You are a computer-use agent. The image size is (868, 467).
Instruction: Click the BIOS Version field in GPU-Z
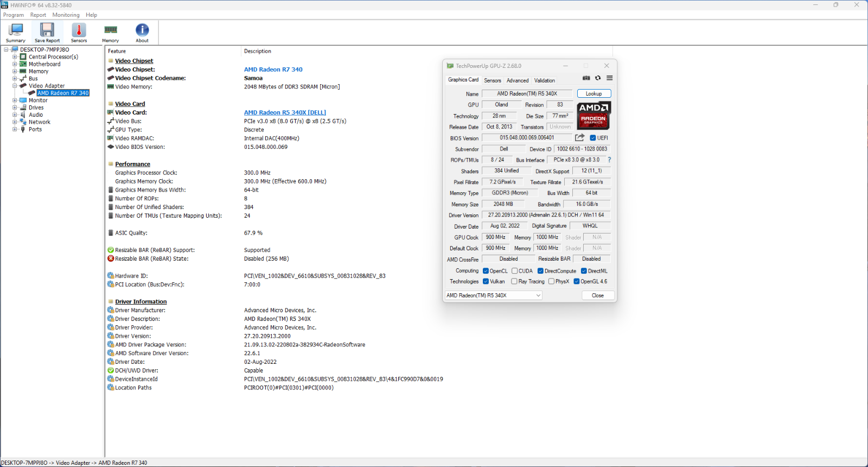pyautogui.click(x=527, y=138)
